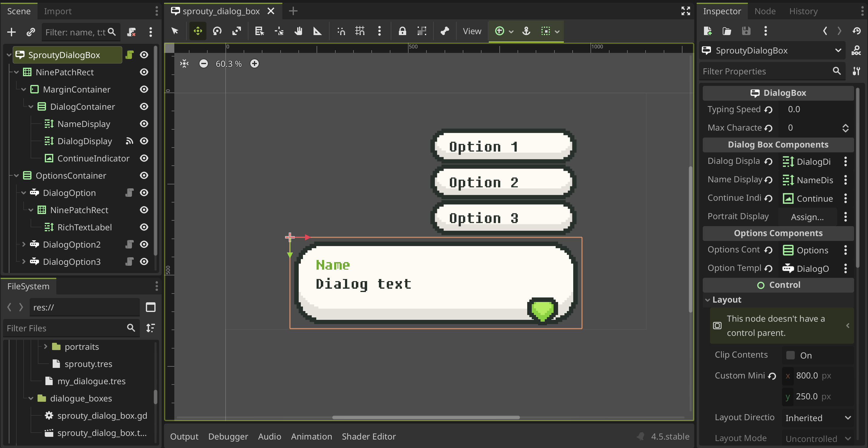The width and height of the screenshot is (868, 448).
Task: Enable the Clip Contents checkbox
Action: click(791, 355)
